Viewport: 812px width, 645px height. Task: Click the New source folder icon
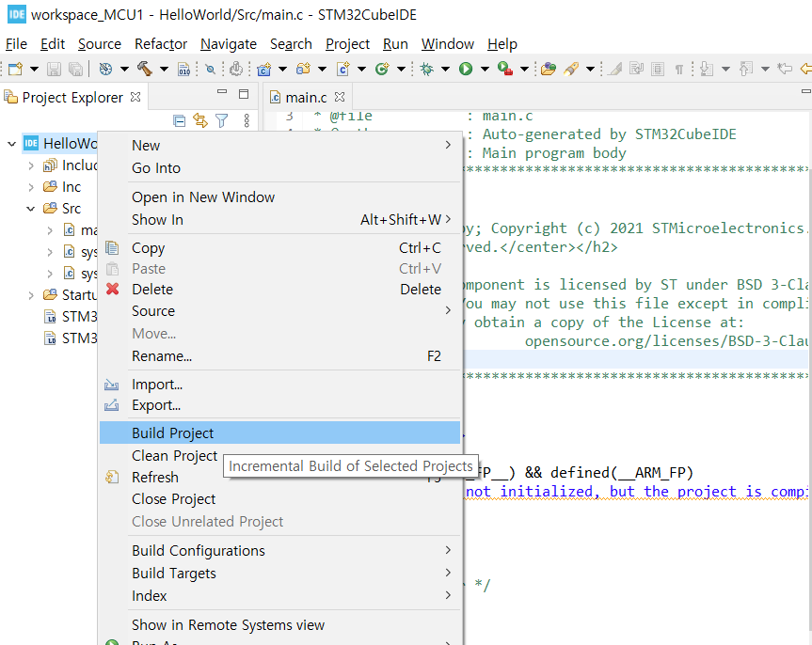click(304, 69)
